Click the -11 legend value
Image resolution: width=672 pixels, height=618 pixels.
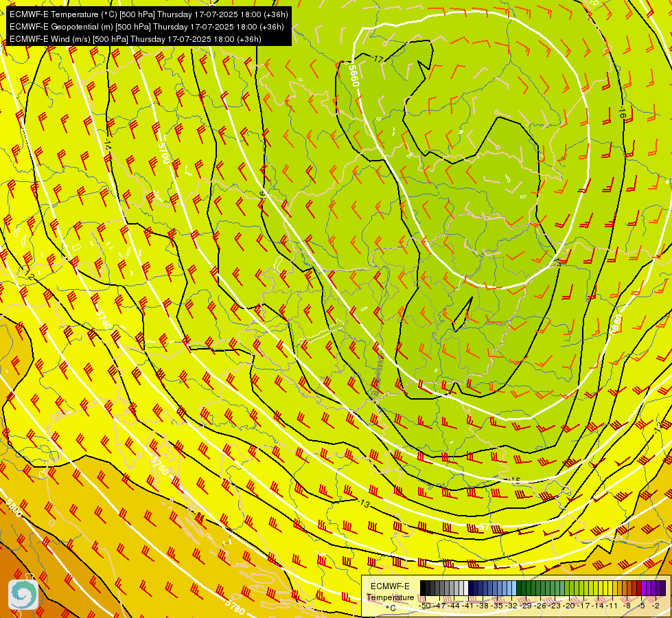tap(611, 606)
